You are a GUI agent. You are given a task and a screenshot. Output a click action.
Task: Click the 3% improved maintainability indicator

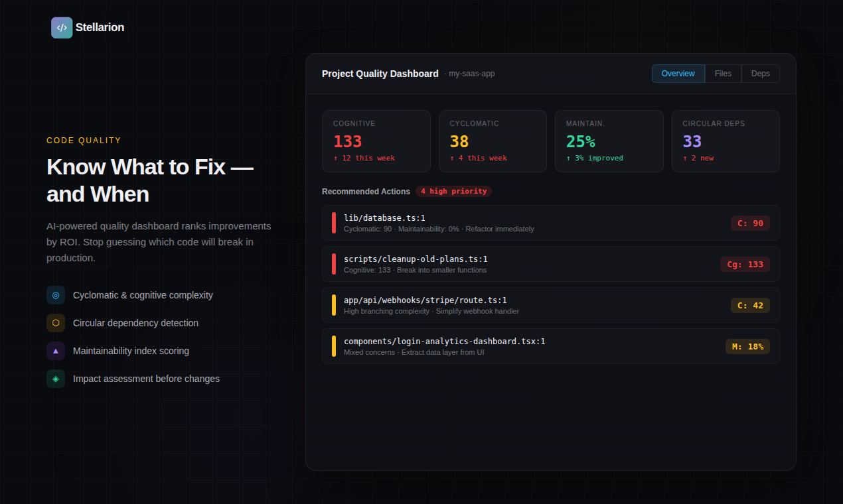click(595, 158)
